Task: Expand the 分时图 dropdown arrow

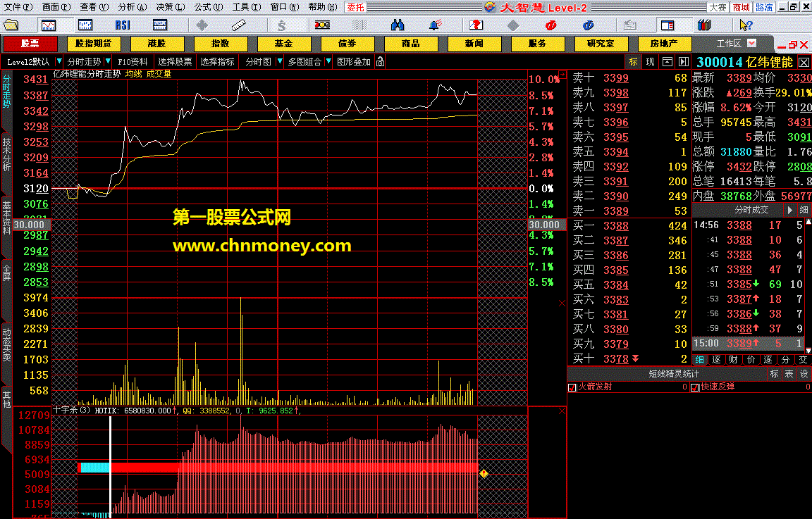Action: point(280,61)
